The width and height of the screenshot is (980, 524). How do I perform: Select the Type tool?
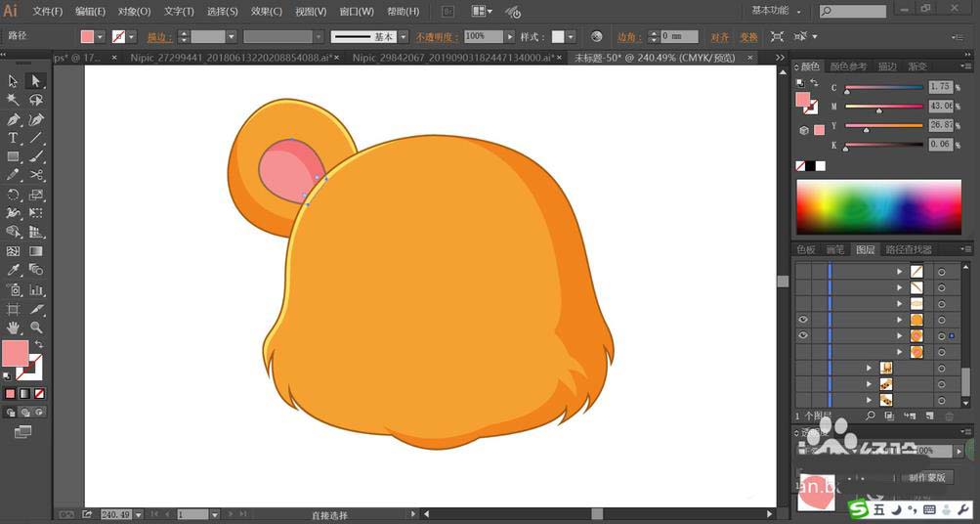14,138
